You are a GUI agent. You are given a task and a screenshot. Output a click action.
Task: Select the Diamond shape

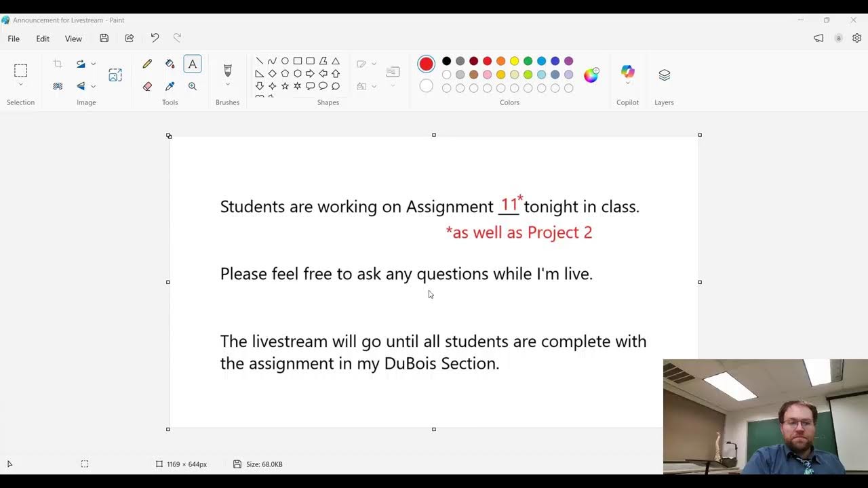click(272, 73)
